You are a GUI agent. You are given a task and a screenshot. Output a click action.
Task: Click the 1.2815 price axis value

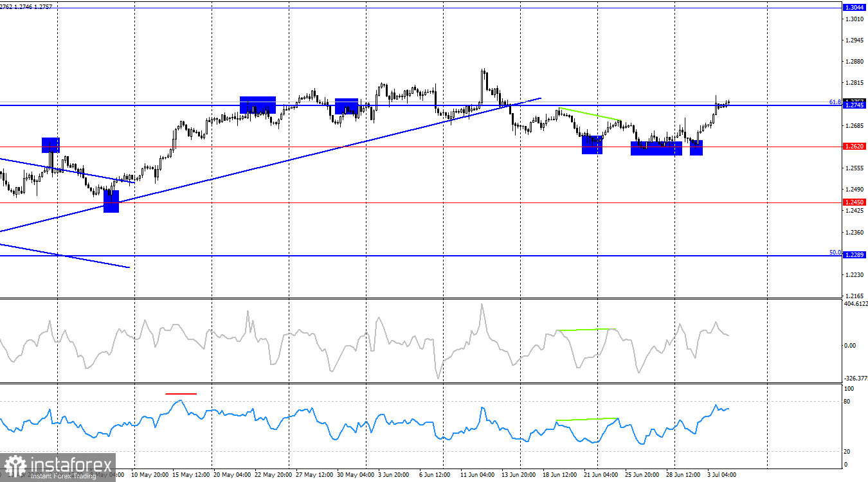coord(854,83)
